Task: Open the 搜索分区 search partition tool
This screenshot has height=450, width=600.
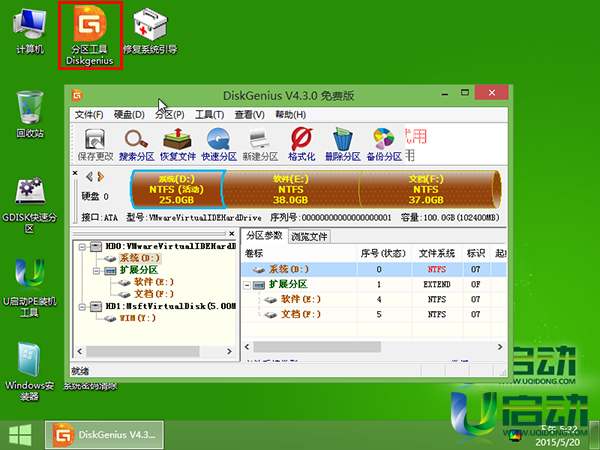Action: coord(136,145)
